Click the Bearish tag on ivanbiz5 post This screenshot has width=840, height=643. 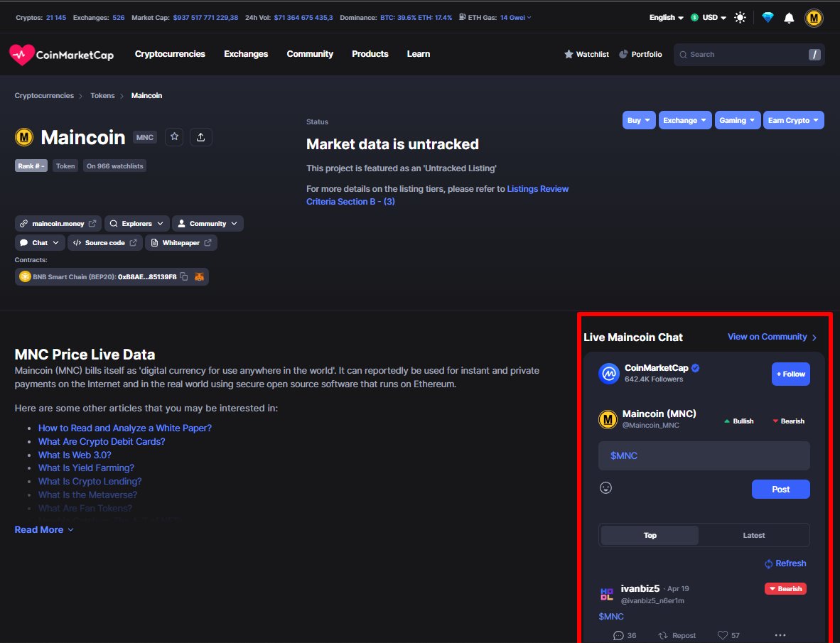tap(785, 589)
